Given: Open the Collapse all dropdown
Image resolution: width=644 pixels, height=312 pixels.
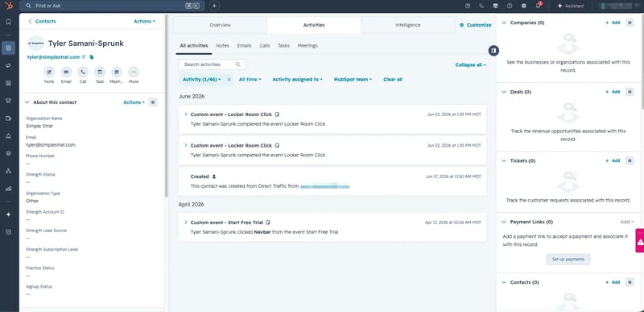Looking at the screenshot, I should [470, 65].
